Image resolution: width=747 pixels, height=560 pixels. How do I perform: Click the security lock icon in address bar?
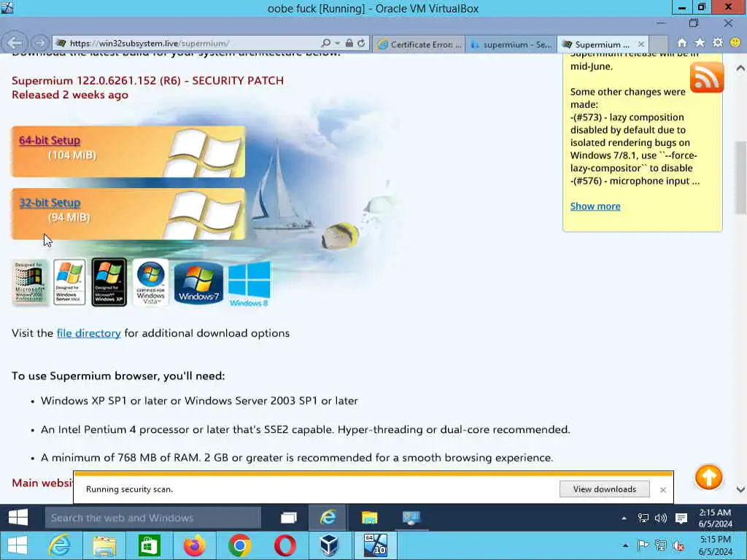pos(349,43)
